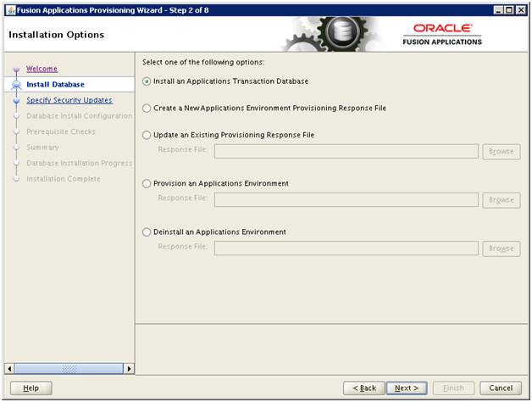Select Provision an Applications Environment radio button
Image resolution: width=532 pixels, height=402 pixels.
point(147,184)
